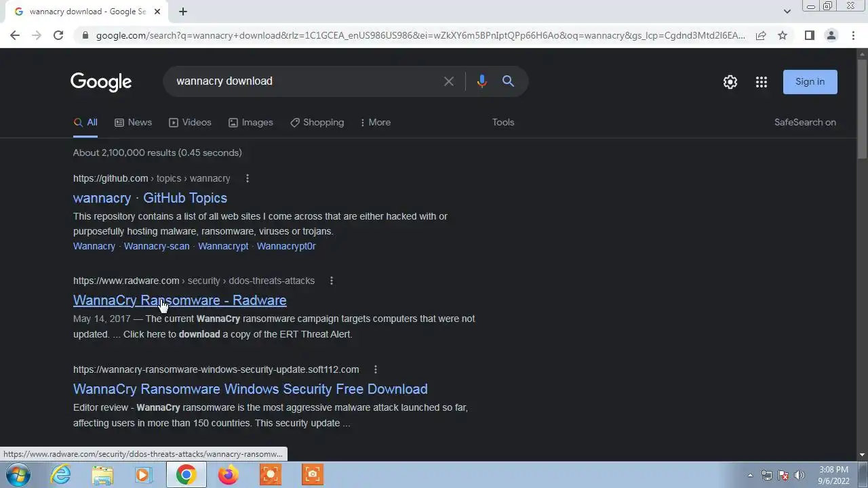Open options menu for GitHub result
The height and width of the screenshot is (488, 868).
pos(248,178)
